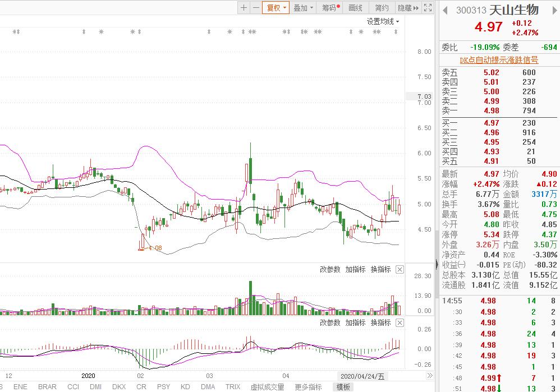Open the 设置均线 dropdown
Screen dimensions: 560x392
(x=383, y=22)
